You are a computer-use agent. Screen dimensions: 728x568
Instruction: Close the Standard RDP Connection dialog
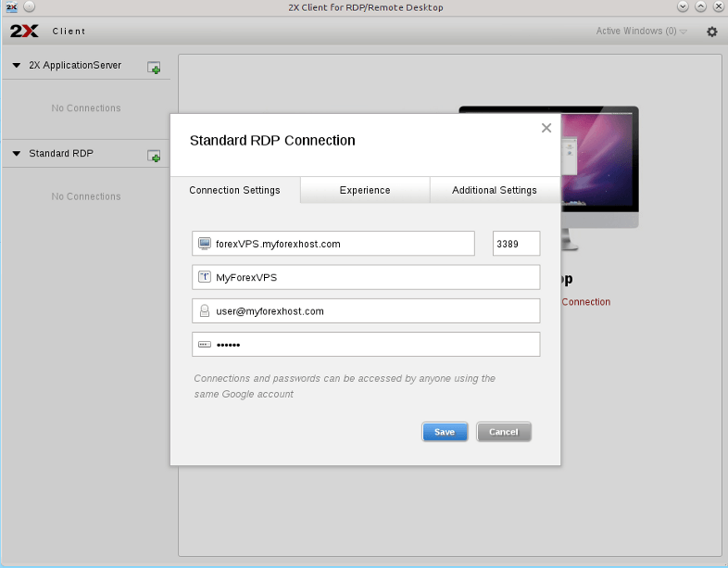pyautogui.click(x=546, y=128)
